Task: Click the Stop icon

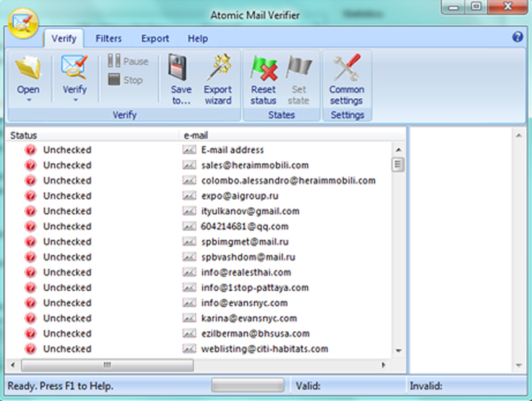Action: tap(114, 80)
